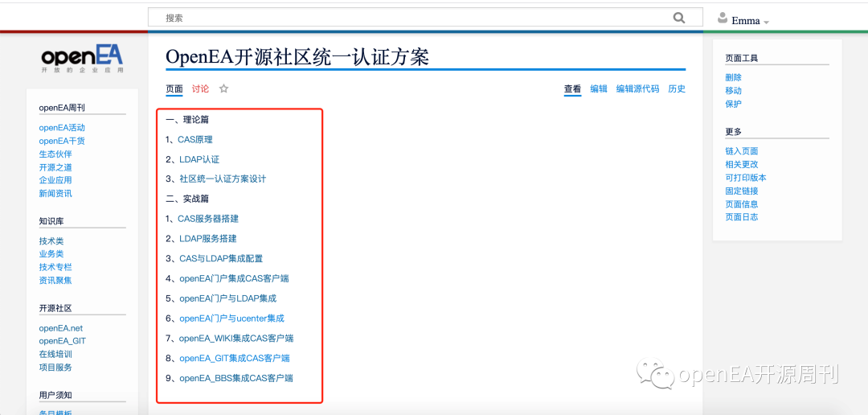Open CAS与LDAP集成配置 link
868x415 pixels.
(221, 259)
